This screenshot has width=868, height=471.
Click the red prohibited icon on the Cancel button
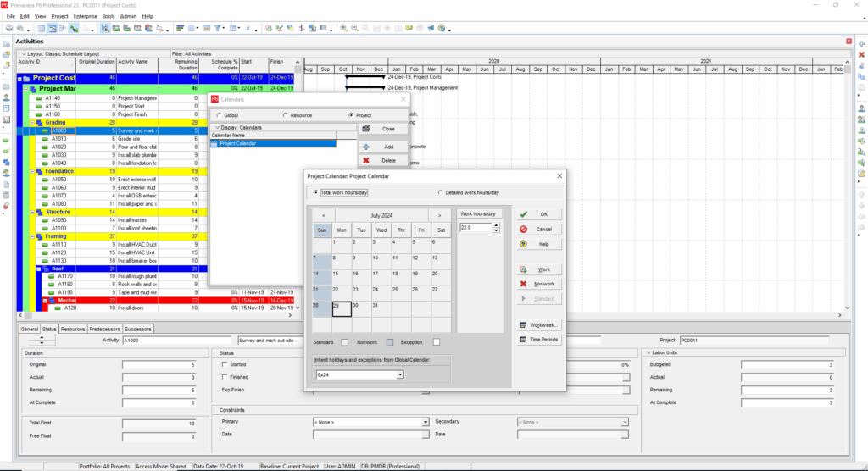pos(524,229)
